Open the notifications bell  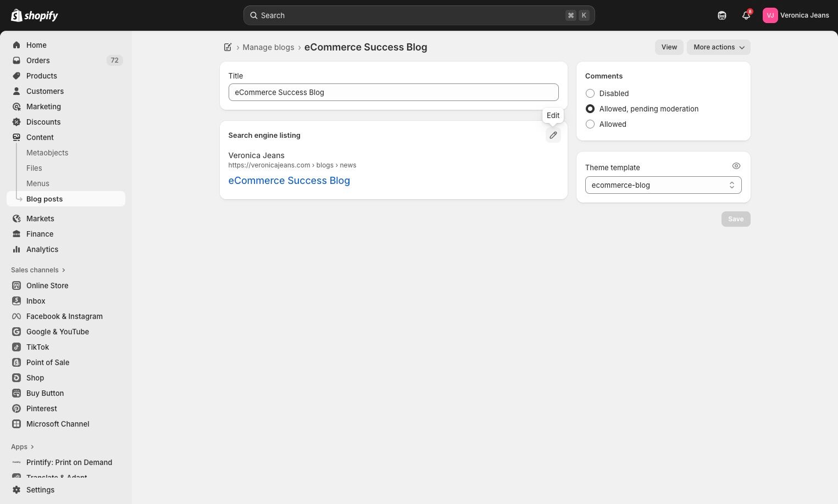point(746,15)
